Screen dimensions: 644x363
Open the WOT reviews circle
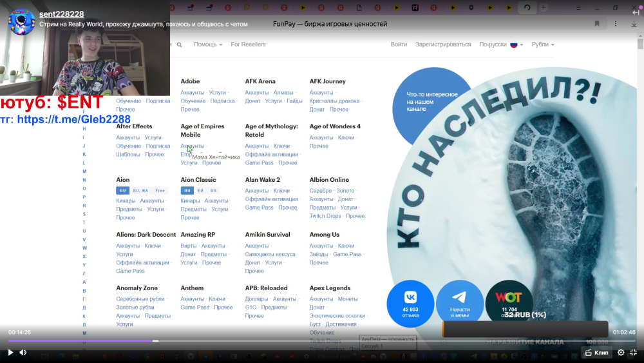509,302
